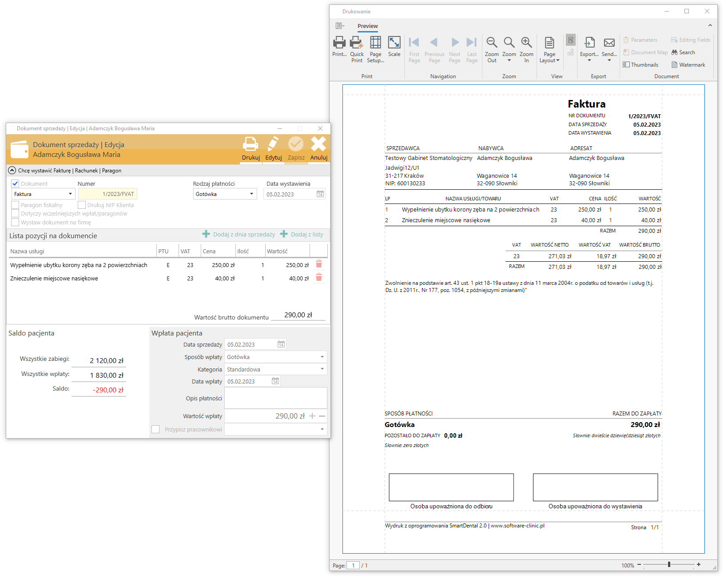Image resolution: width=728 pixels, height=579 pixels.
Task: Click the Drukuj printer button
Action: tap(251, 149)
